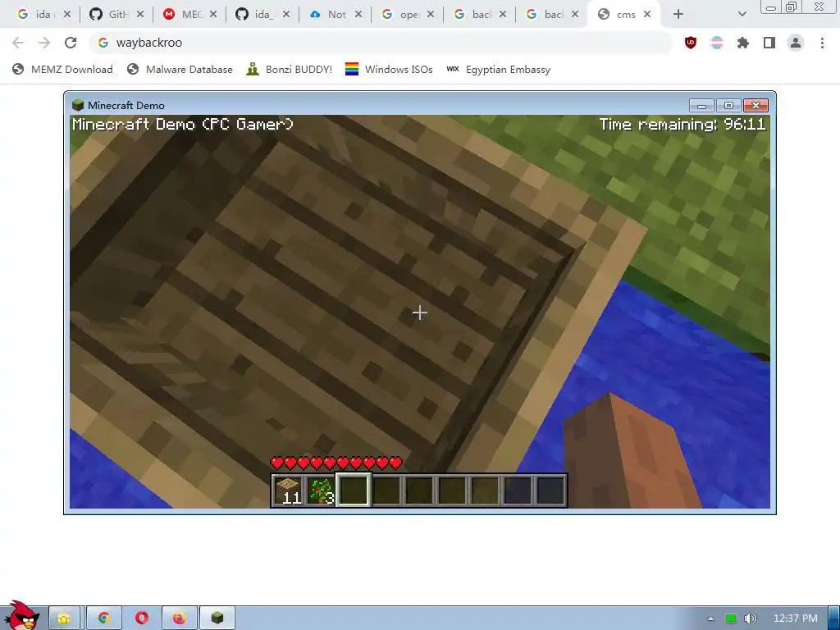Select the wood planks hotbar slot
This screenshot has height=630, width=840.
pyautogui.click(x=288, y=491)
